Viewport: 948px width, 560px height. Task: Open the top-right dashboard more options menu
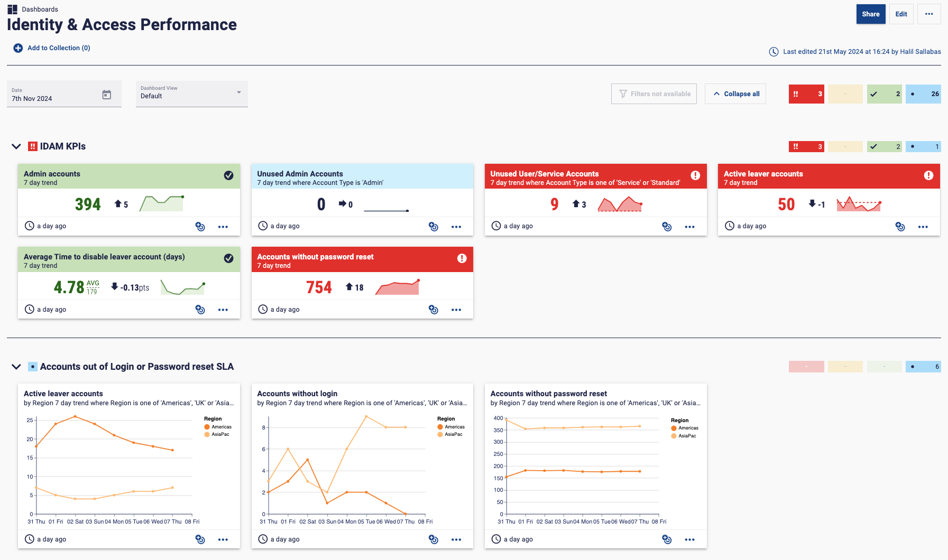(x=928, y=14)
